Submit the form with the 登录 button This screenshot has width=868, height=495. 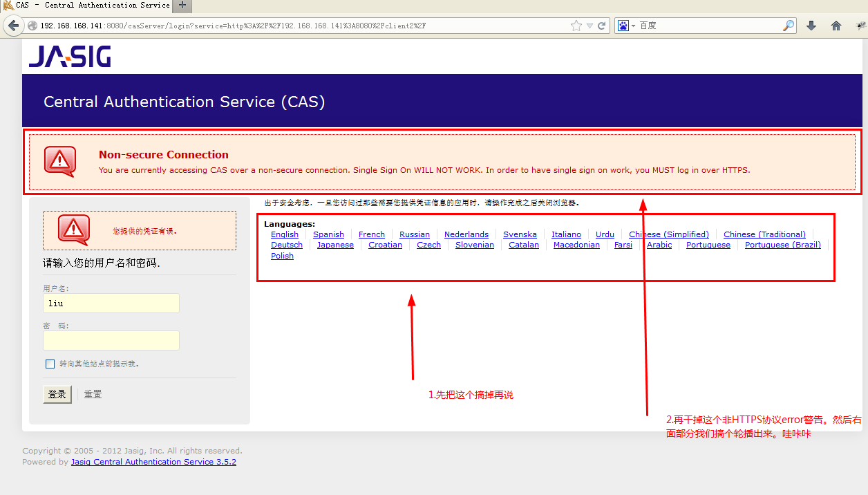[57, 394]
